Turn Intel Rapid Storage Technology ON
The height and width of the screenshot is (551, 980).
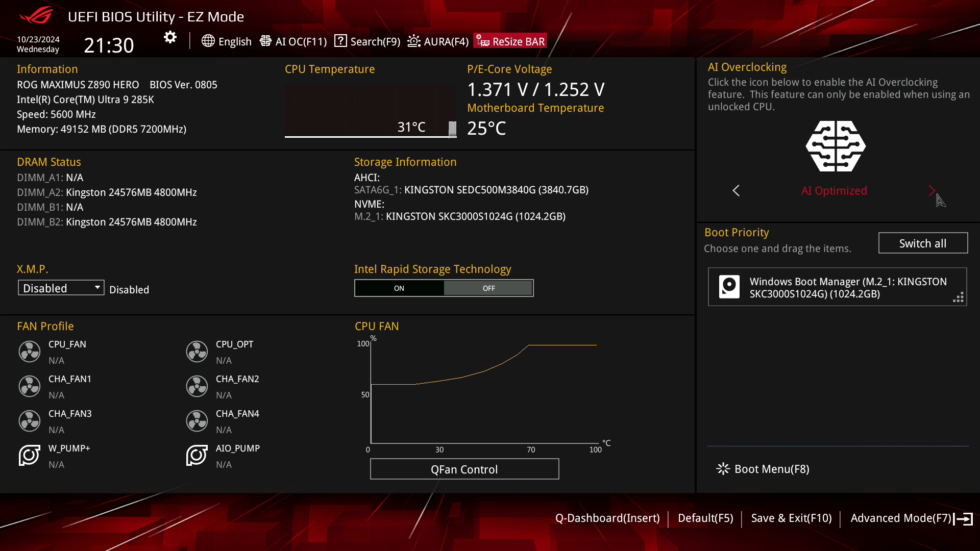pos(399,288)
